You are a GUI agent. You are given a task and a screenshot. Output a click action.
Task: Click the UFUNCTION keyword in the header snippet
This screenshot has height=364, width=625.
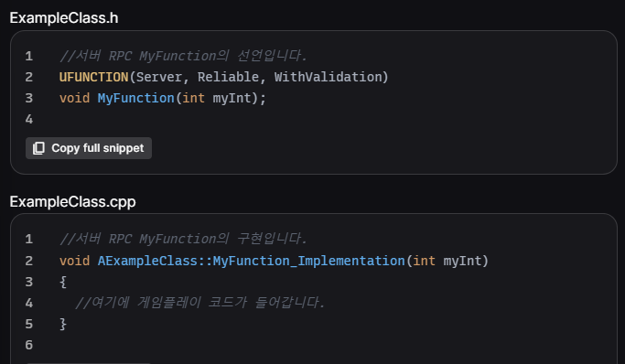click(x=93, y=77)
